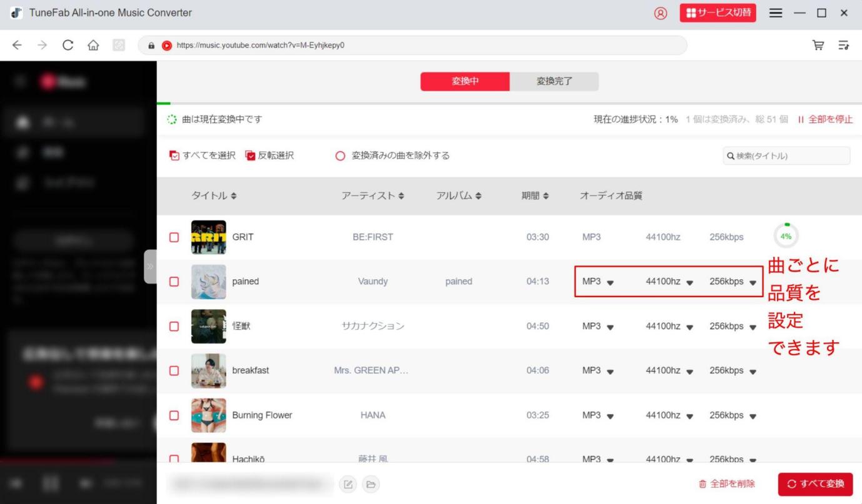Click the artist name Vaundy
862x504 pixels.
pyautogui.click(x=373, y=282)
